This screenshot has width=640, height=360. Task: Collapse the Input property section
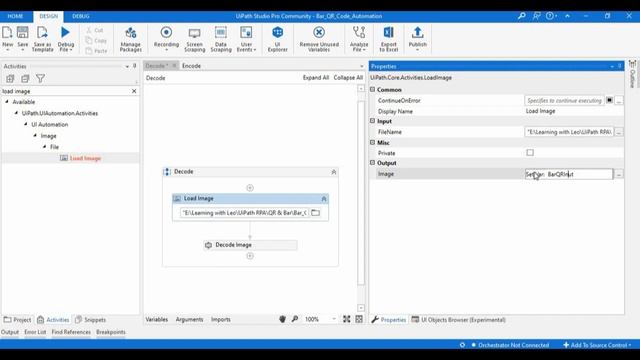tap(372, 121)
